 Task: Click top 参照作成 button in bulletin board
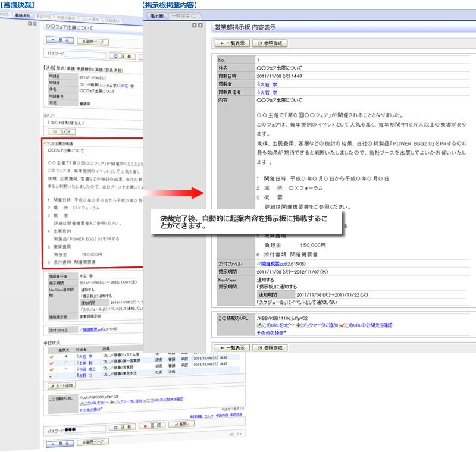tap(270, 43)
